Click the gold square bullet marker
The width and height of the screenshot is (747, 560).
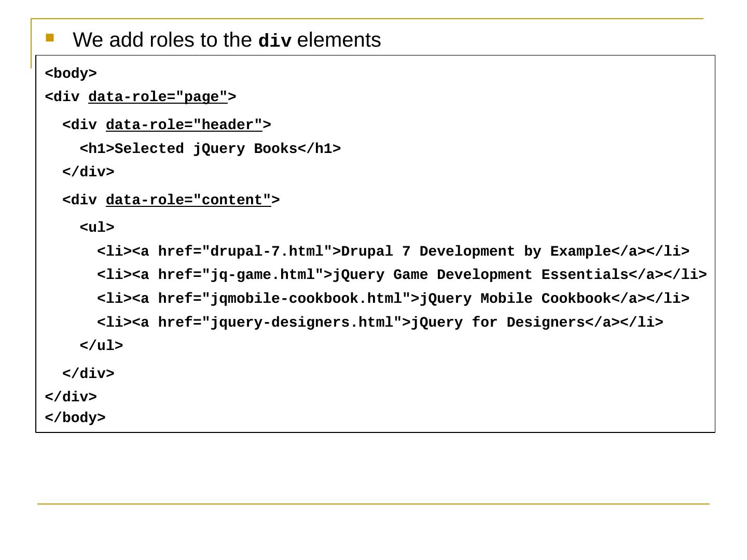[x=50, y=37]
